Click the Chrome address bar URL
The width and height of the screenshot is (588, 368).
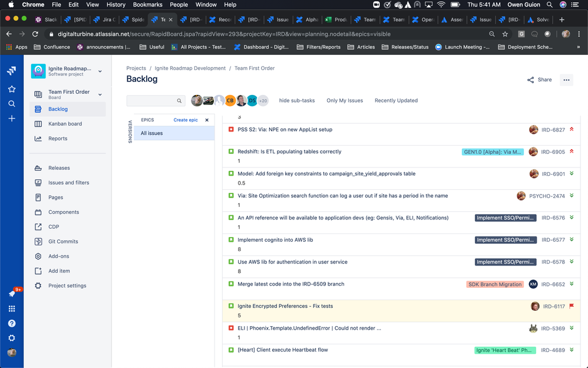[224, 34]
